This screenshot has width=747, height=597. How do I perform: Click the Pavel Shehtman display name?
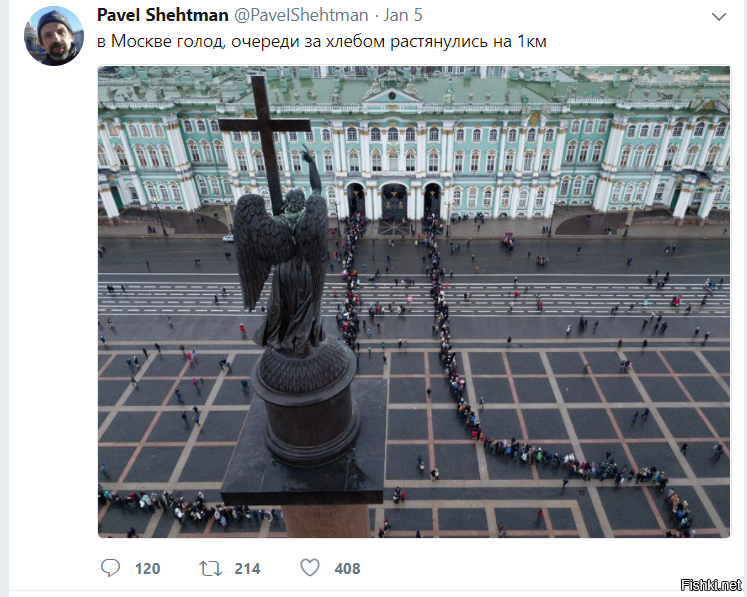point(162,15)
